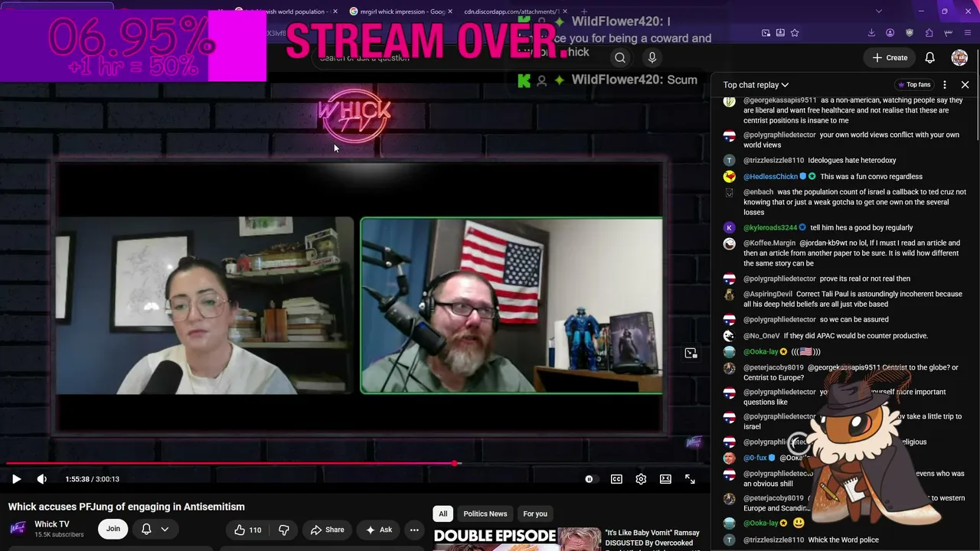Open the "It's Like Baby Vomit" Ramsay video

[x=652, y=538]
